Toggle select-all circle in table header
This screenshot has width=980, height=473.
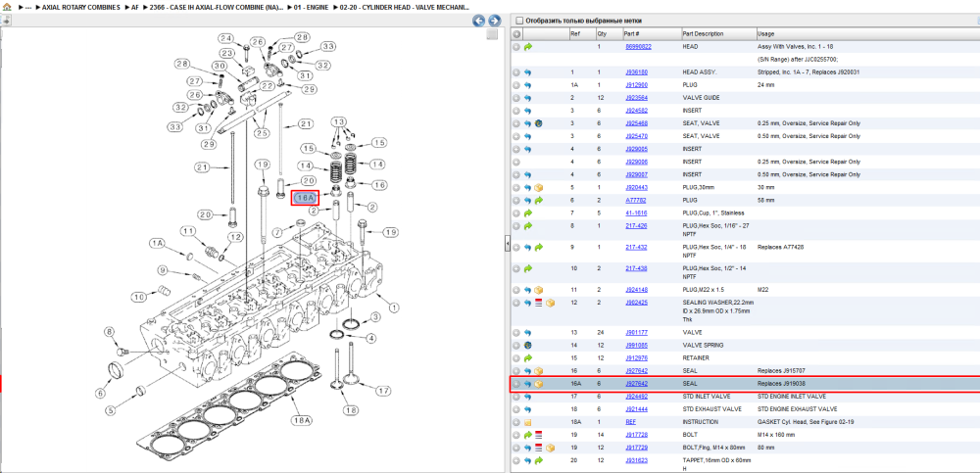[516, 34]
